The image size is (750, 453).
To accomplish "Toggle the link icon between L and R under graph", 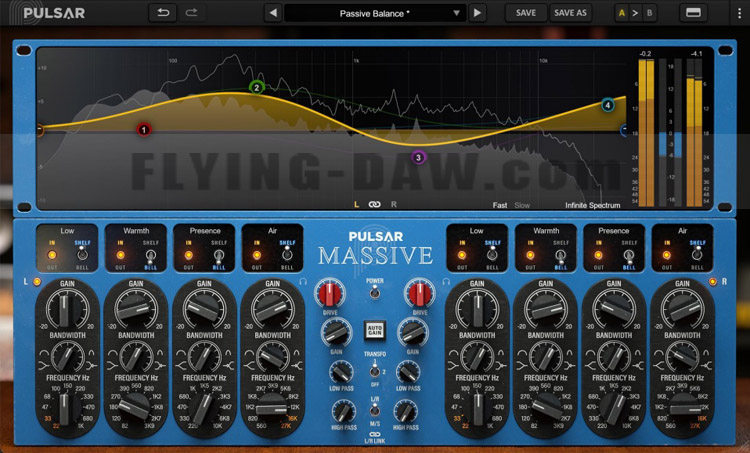I will pyautogui.click(x=374, y=204).
